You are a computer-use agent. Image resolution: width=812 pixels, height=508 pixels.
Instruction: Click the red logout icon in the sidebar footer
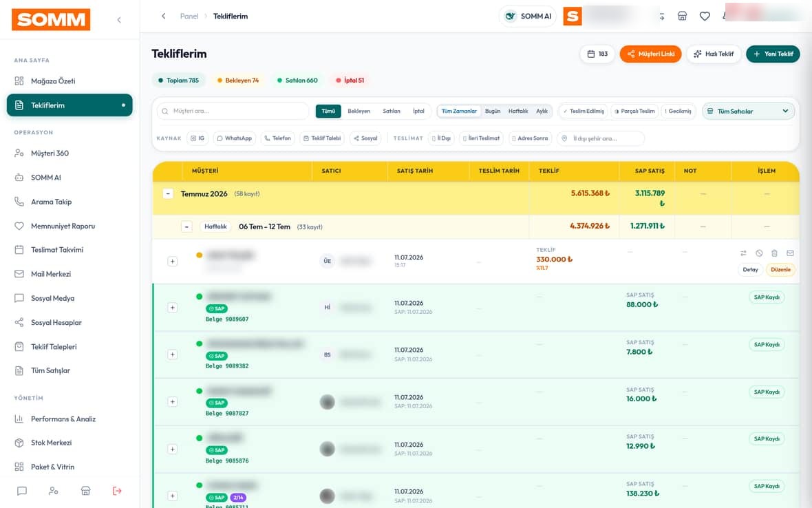point(117,491)
